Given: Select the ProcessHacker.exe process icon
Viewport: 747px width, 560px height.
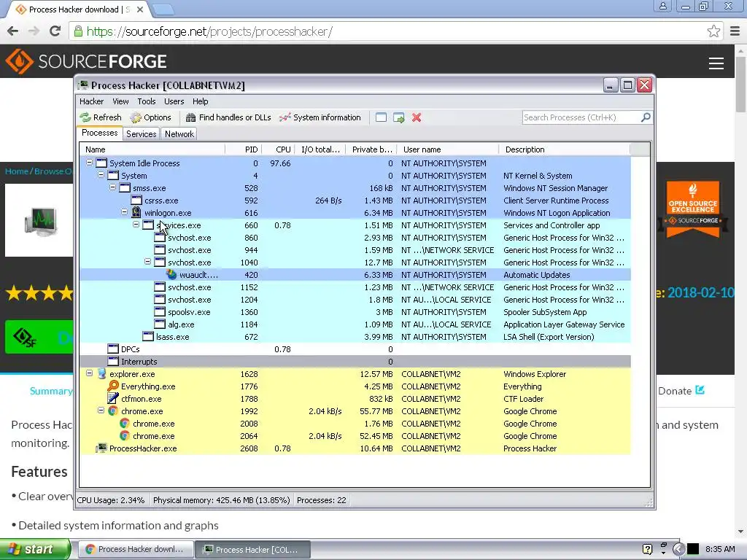Looking at the screenshot, I should pyautogui.click(x=101, y=448).
